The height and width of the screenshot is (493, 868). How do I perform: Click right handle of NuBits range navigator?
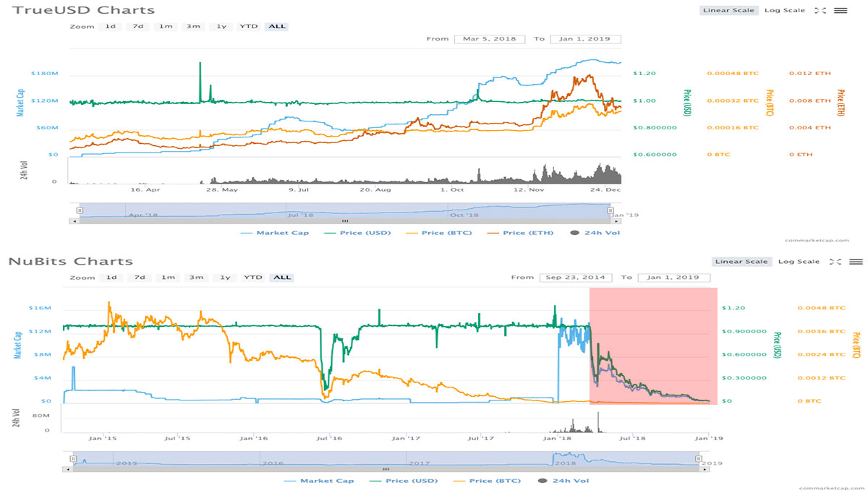[x=698, y=458]
